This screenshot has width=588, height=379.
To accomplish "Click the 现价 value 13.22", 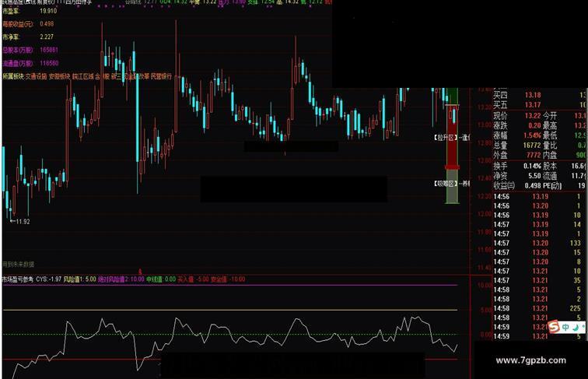I will click(x=533, y=116).
